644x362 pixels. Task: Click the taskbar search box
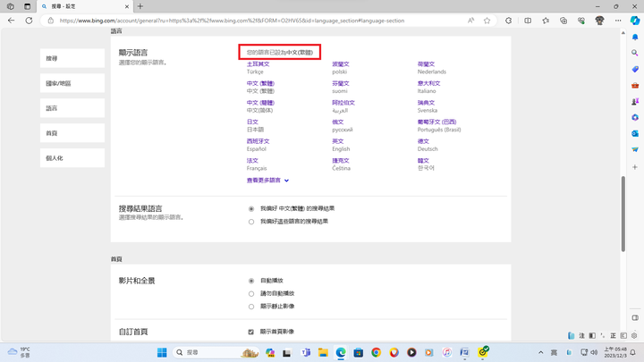tap(215, 352)
